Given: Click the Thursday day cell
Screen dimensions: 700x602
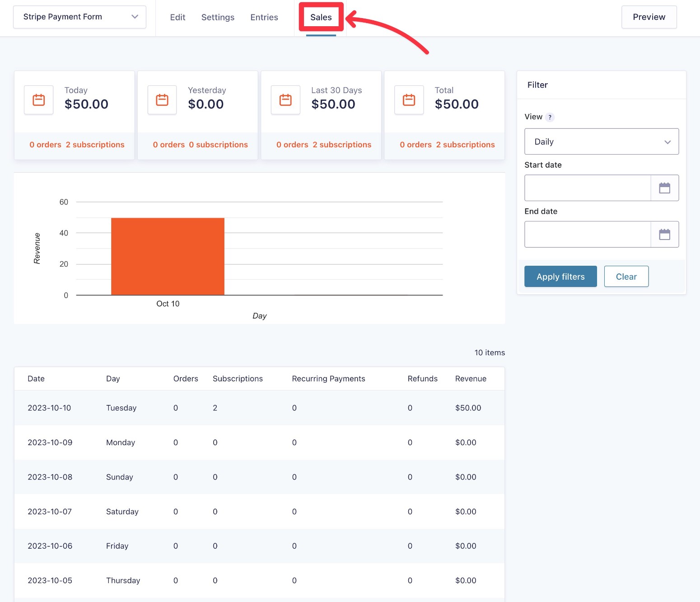Looking at the screenshot, I should (x=123, y=580).
